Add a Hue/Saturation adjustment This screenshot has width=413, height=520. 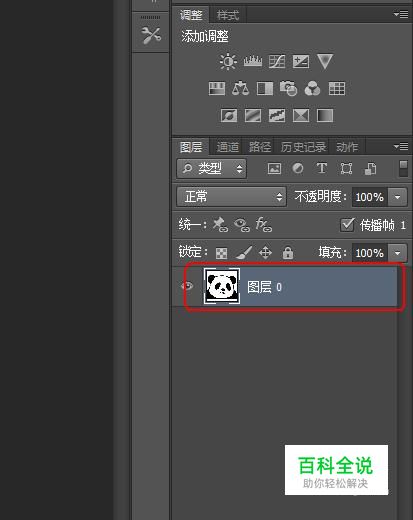coord(217,89)
